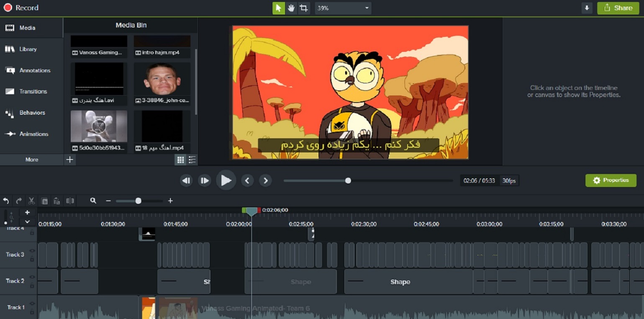The height and width of the screenshot is (319, 644).
Task: Click the plus icon to import media
Action: (x=70, y=159)
